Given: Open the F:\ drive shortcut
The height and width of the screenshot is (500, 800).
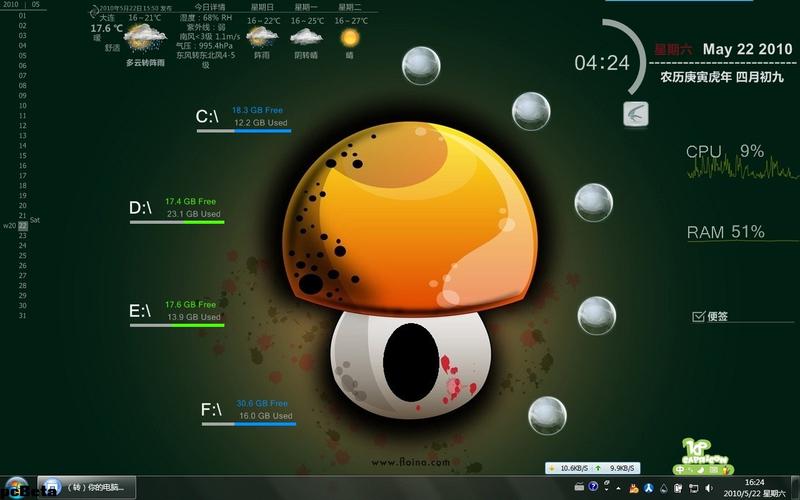Looking at the screenshot, I should click(x=211, y=409).
